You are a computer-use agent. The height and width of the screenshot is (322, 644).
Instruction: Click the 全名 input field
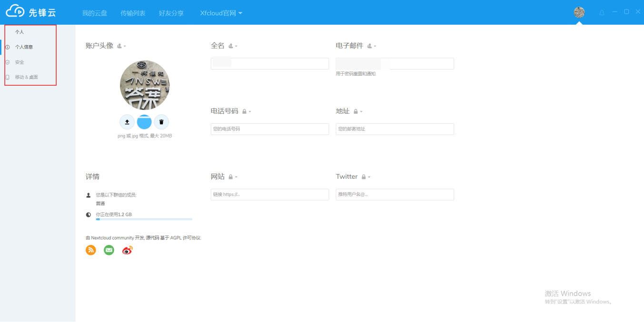click(270, 64)
